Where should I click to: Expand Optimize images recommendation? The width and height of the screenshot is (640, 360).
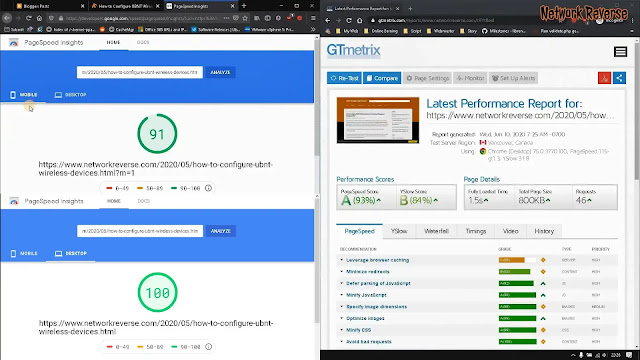point(365,318)
